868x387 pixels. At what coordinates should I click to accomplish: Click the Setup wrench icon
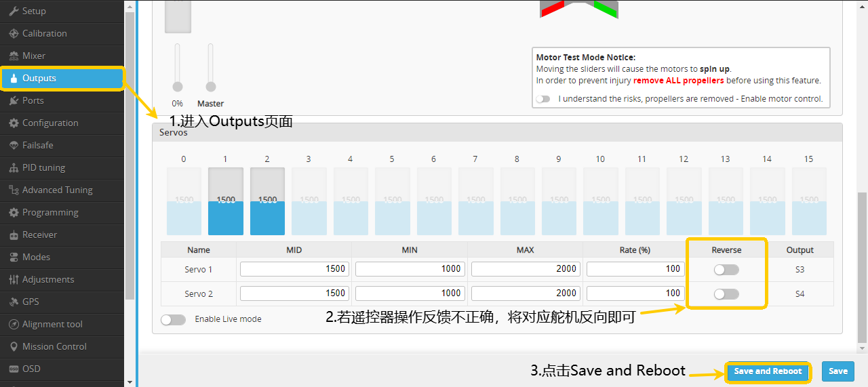(14, 11)
